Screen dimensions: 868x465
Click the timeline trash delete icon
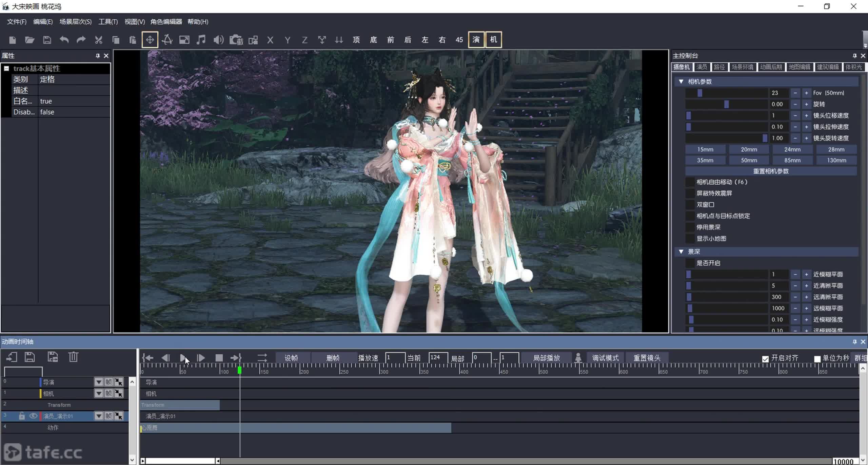click(73, 357)
